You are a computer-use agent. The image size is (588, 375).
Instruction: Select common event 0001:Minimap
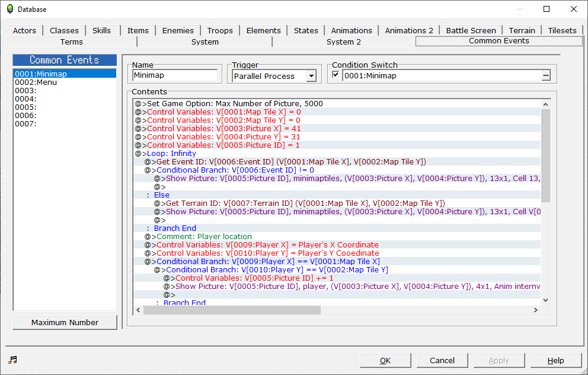[x=65, y=74]
